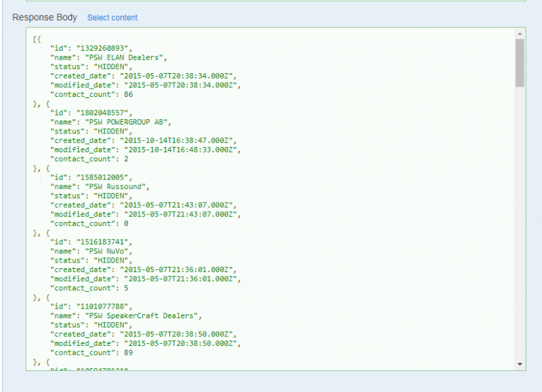542x392 pixels.
Task: Click the contact_count value 89
Action: point(128,353)
